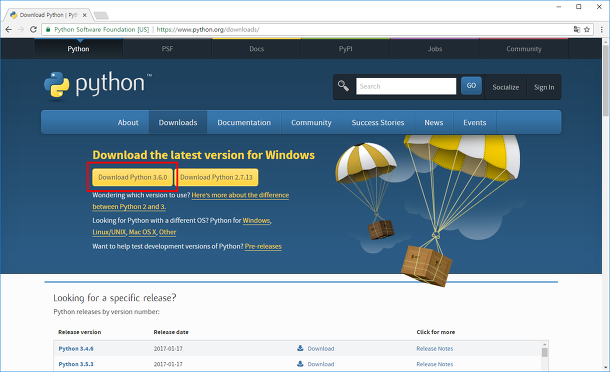Click Download Python 2.7.13 button

click(x=216, y=177)
